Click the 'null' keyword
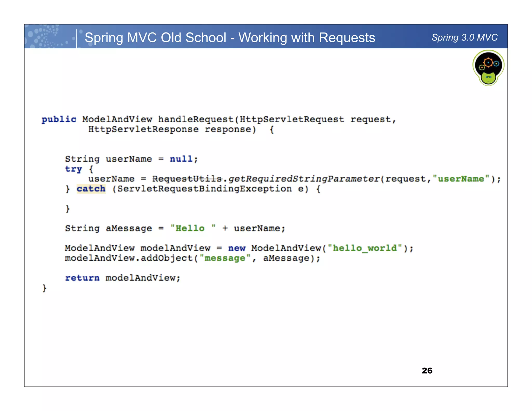Image resolution: width=532 pixels, height=411 pixels. [x=181, y=159]
